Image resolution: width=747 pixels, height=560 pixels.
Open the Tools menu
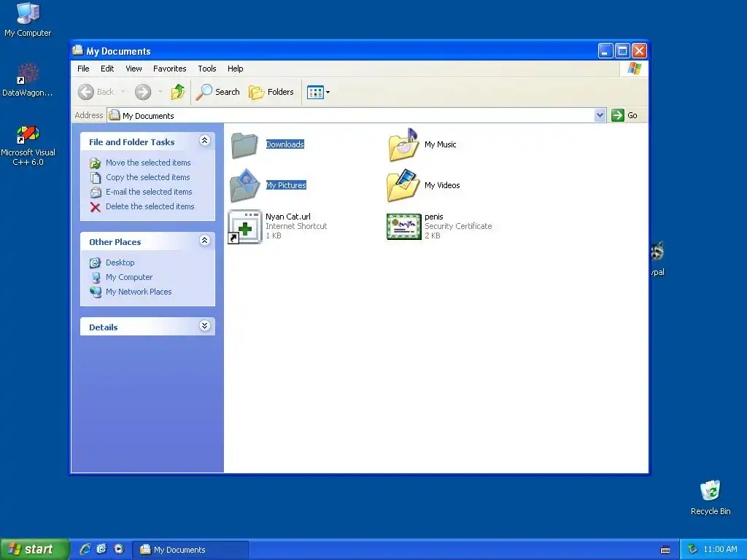click(206, 69)
